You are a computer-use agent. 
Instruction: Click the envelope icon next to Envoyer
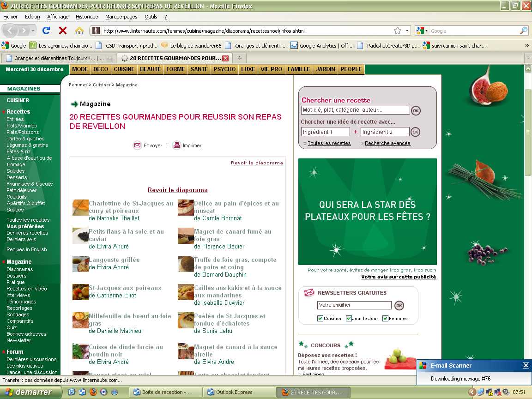[x=138, y=145]
